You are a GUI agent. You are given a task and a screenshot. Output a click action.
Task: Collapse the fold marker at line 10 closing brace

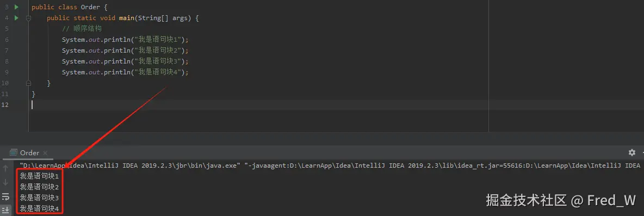(28, 83)
